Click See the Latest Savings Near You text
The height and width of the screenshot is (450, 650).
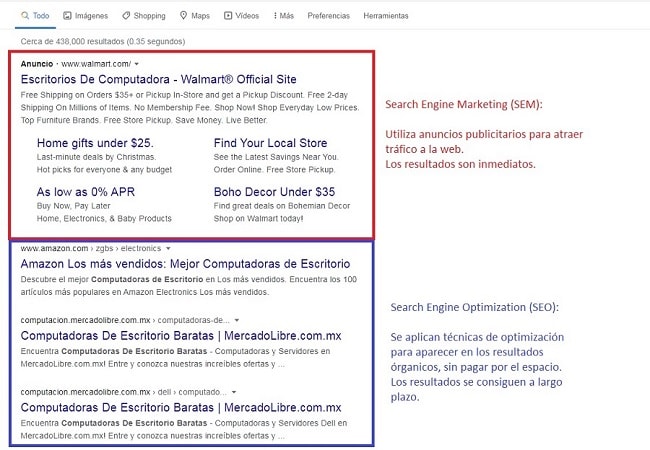tap(276, 157)
